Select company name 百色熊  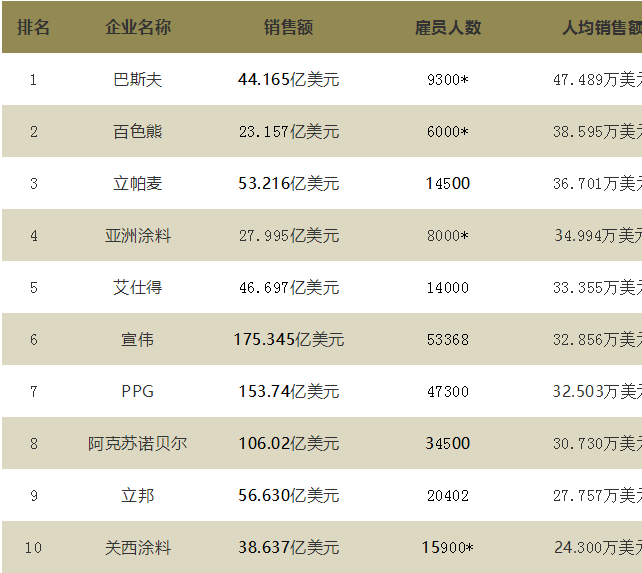click(138, 131)
